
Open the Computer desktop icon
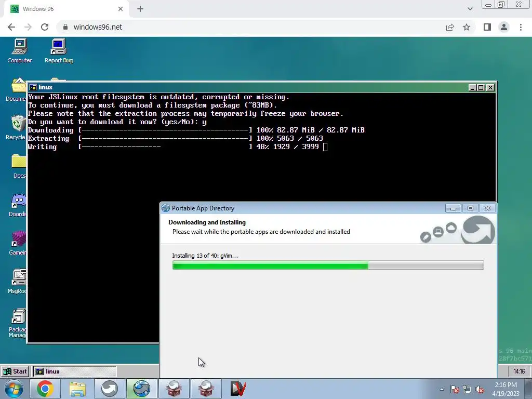click(x=19, y=51)
